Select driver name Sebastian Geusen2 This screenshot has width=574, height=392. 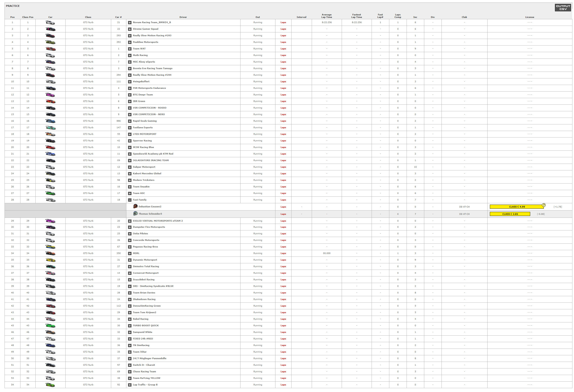tap(150, 206)
